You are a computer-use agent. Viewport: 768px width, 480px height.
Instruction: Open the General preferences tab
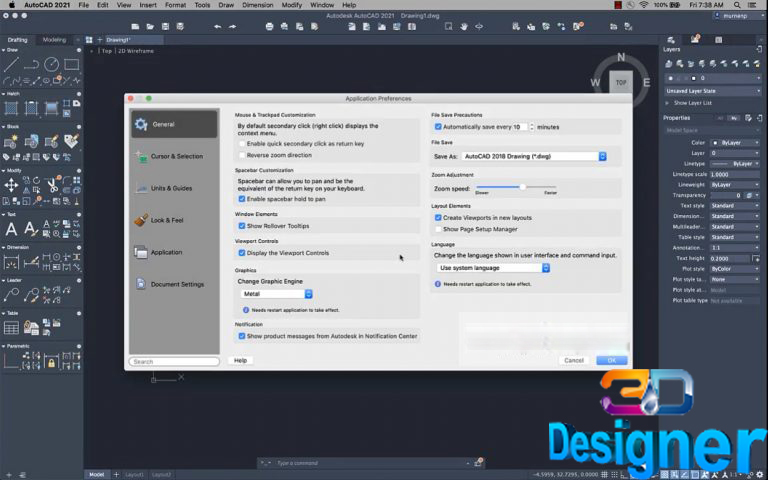tap(174, 124)
